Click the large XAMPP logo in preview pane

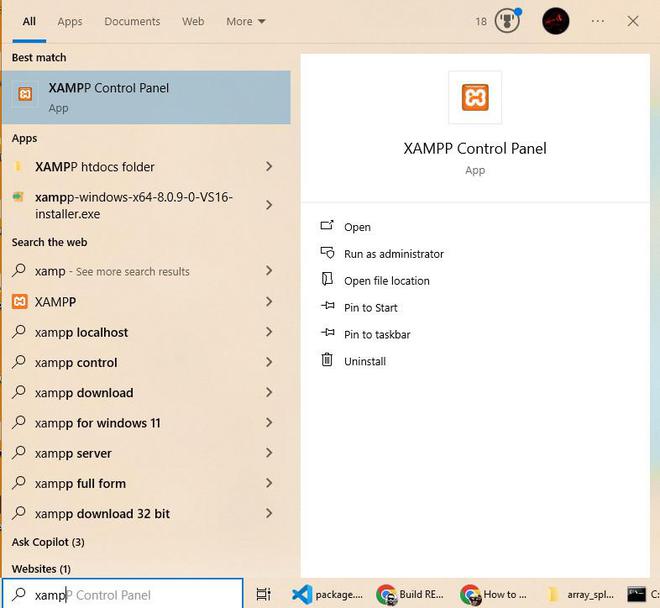(x=475, y=97)
